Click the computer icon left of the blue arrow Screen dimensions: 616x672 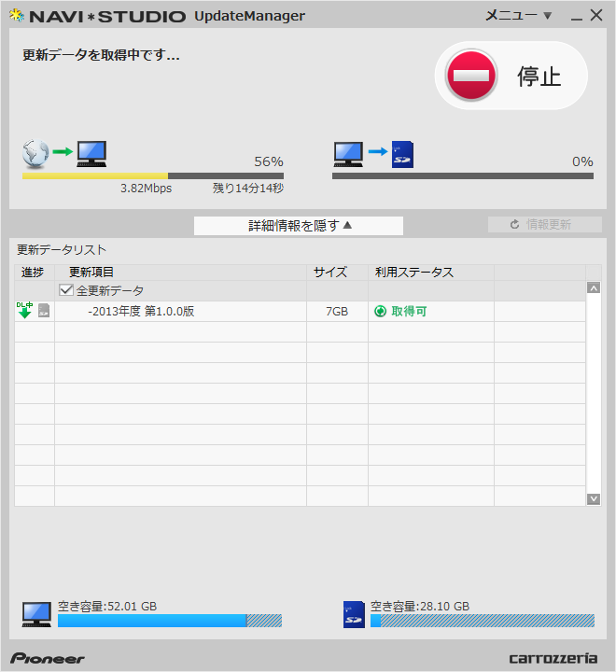pyautogui.click(x=348, y=154)
